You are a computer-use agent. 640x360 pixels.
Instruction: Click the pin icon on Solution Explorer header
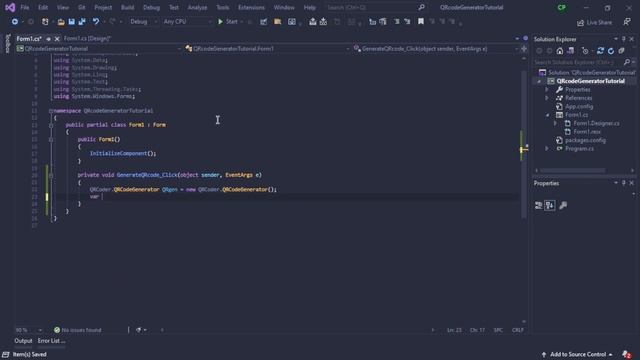coord(624,39)
